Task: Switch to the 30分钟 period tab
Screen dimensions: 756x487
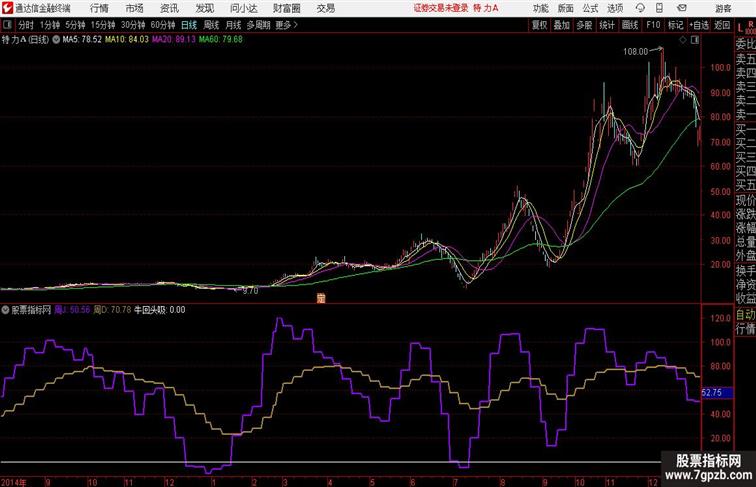Action: point(133,25)
